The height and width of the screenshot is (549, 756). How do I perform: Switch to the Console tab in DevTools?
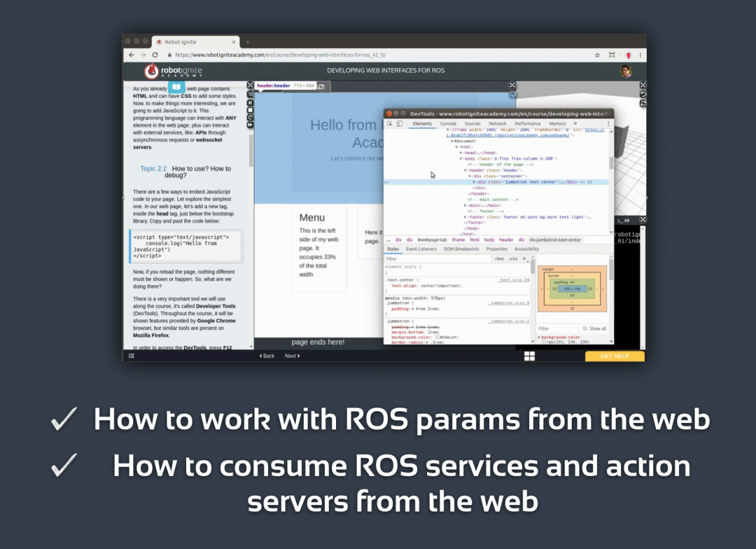pyautogui.click(x=448, y=124)
